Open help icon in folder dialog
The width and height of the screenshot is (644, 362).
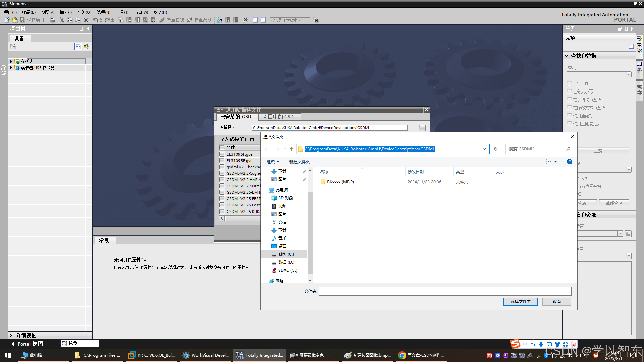(x=569, y=162)
